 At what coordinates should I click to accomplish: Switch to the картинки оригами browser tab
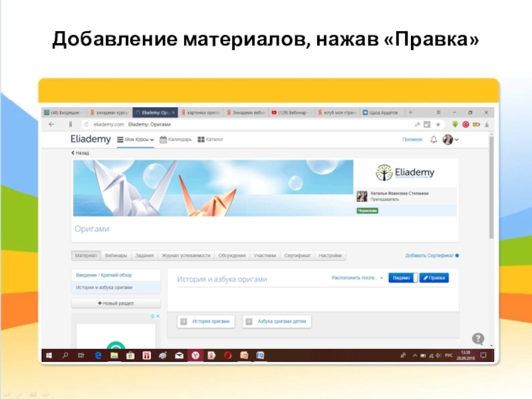click(x=201, y=112)
